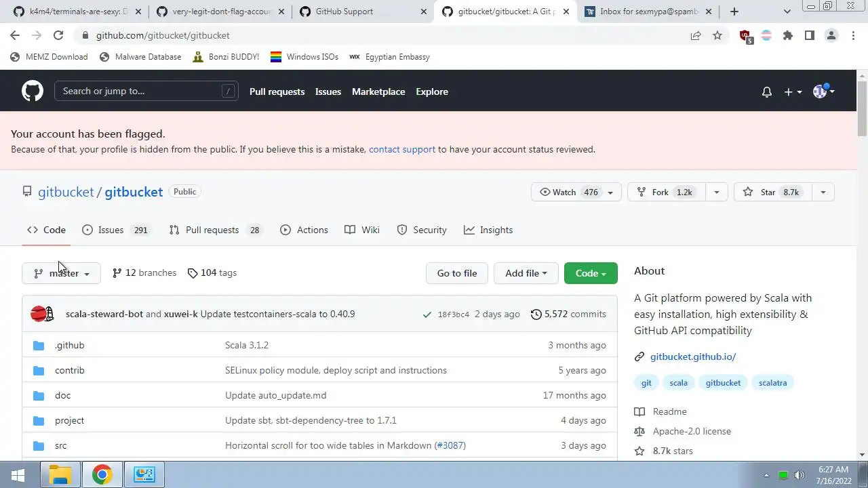
Task: Select the Code repository tab
Action: coord(46,230)
